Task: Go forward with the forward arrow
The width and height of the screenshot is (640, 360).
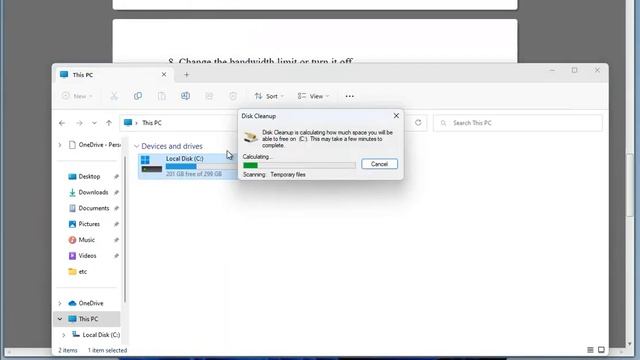Action: (79, 123)
